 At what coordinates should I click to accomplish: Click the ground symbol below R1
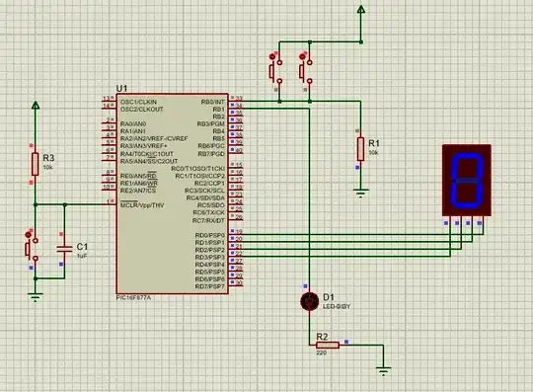[360, 195]
